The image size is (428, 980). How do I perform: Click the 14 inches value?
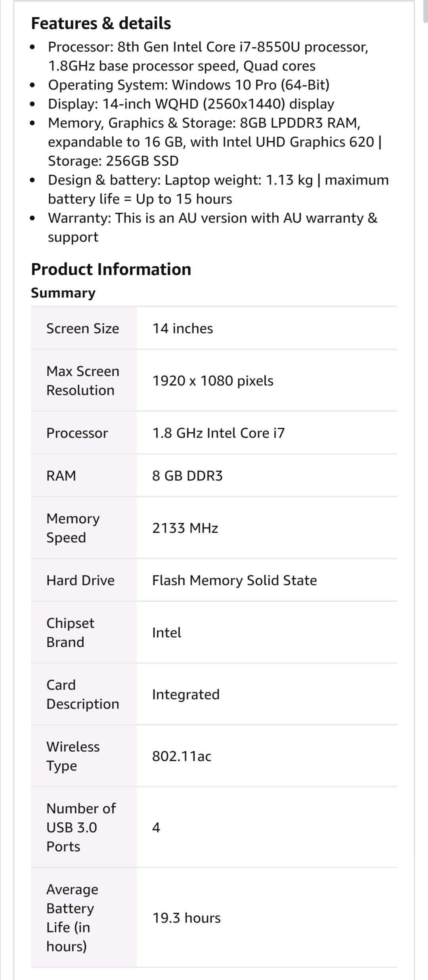click(x=183, y=328)
